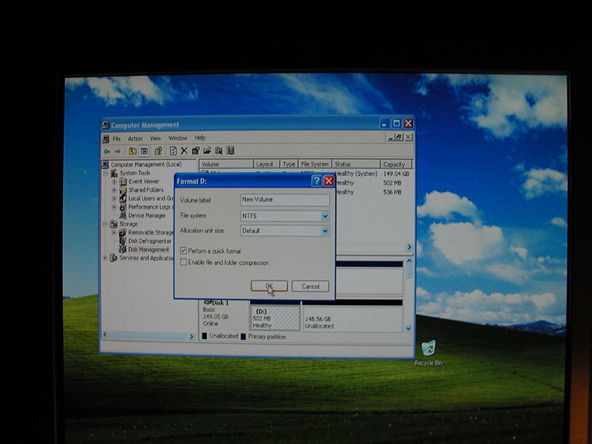592x444 pixels.
Task: Click the Services and Applications icon
Action: 114,258
